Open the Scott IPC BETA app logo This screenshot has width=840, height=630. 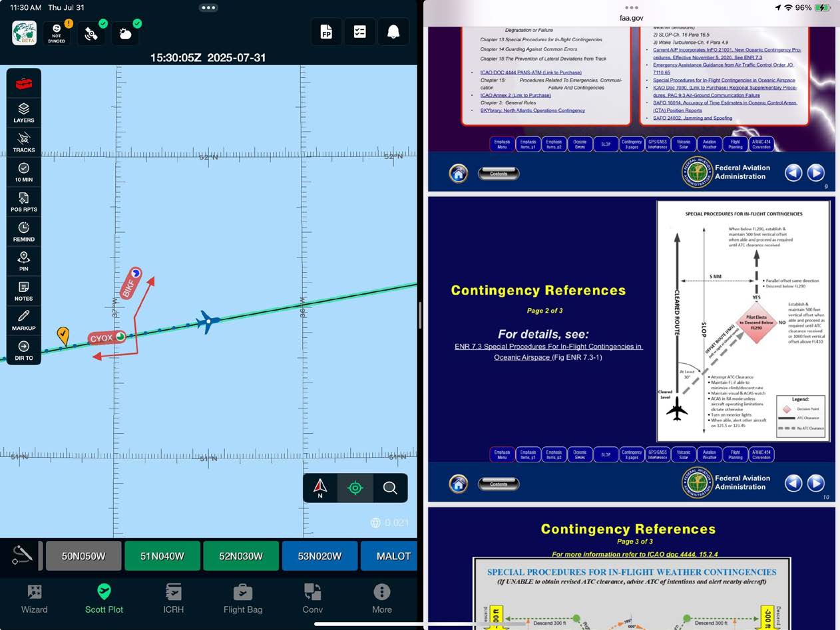pos(24,33)
